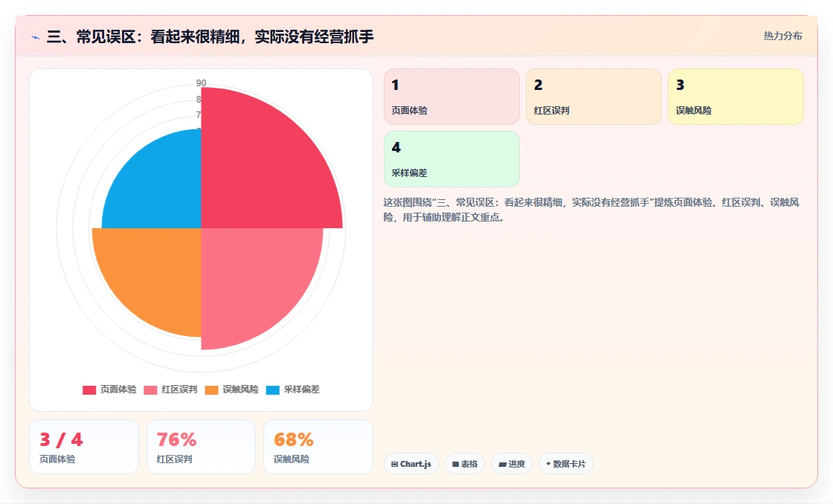The height and width of the screenshot is (504, 833).
Task: Click the chart description paragraph text
Action: click(x=591, y=210)
